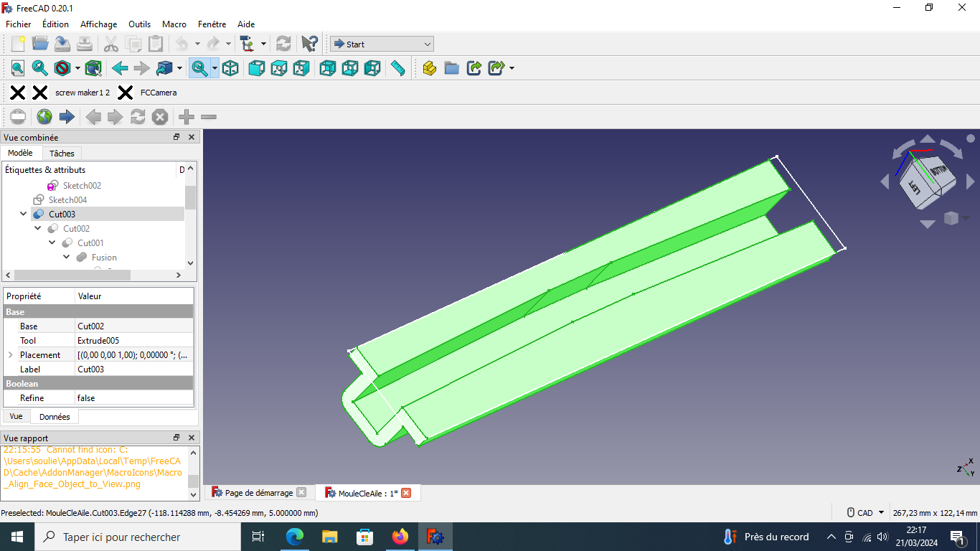Click the Draw style red no-entry icon
980x551 pixels.
coord(62,68)
